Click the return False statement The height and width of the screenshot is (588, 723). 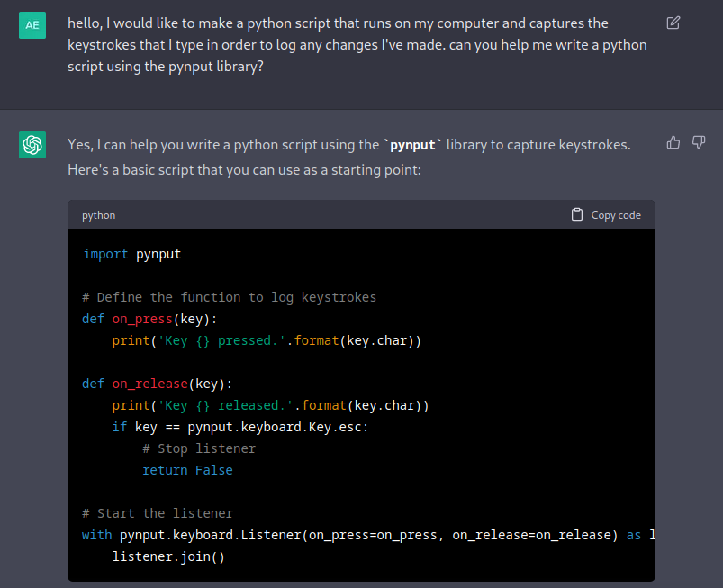[x=187, y=470]
